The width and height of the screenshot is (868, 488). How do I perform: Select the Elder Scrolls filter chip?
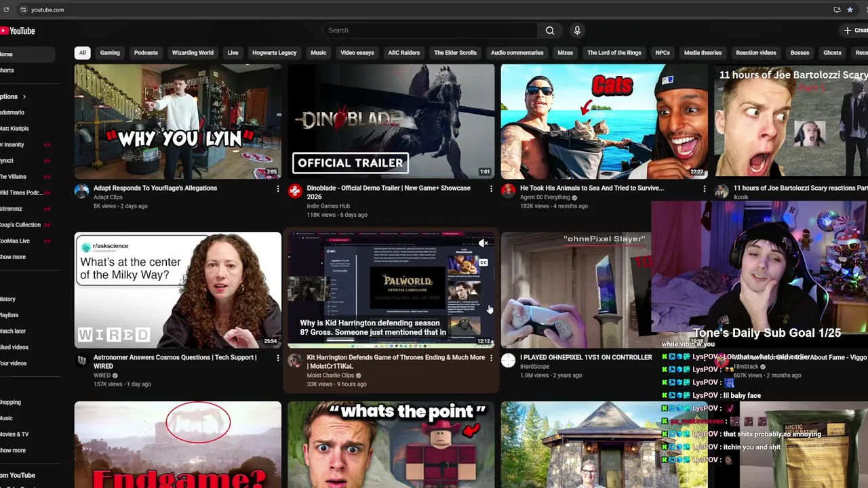[x=456, y=53]
